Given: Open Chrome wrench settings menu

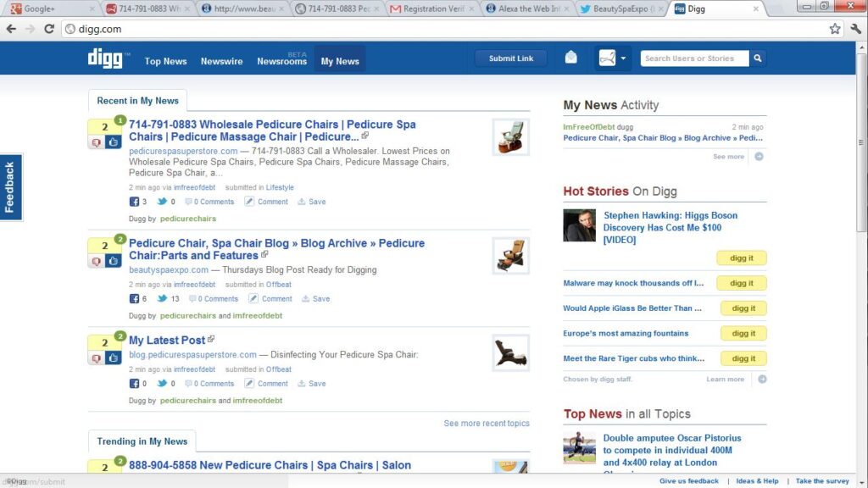Looking at the screenshot, I should tap(856, 29).
